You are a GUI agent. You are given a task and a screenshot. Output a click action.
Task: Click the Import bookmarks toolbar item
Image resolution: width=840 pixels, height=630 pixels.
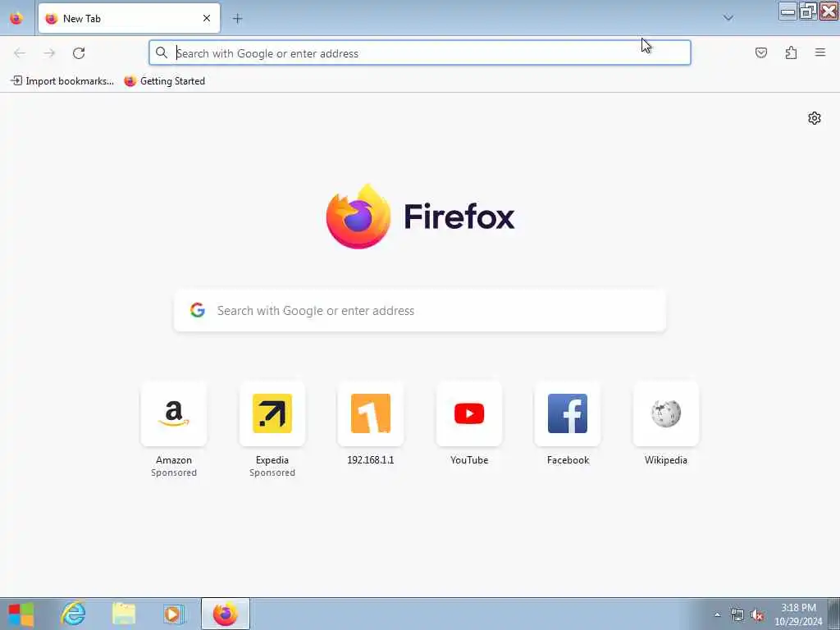(x=62, y=81)
